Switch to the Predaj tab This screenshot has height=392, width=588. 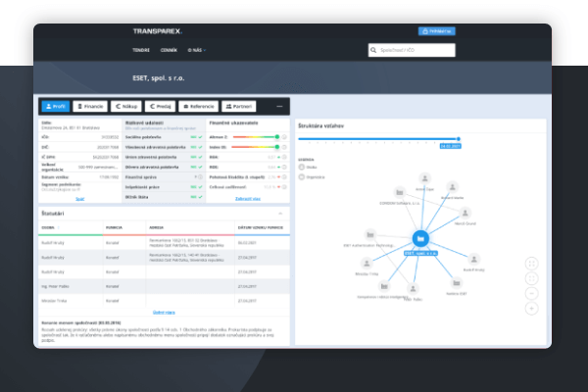coord(160,107)
